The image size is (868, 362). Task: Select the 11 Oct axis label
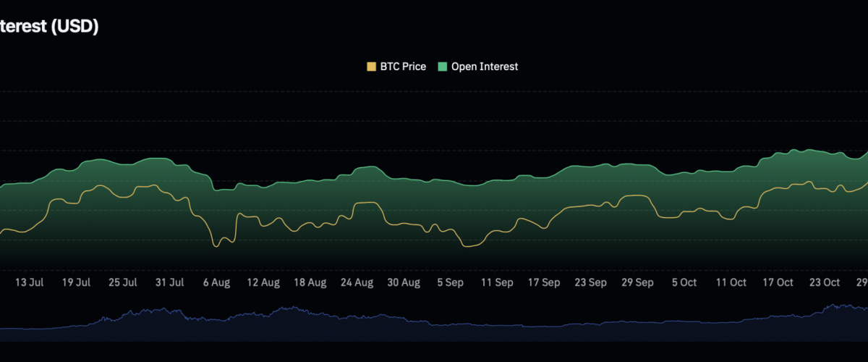731,282
